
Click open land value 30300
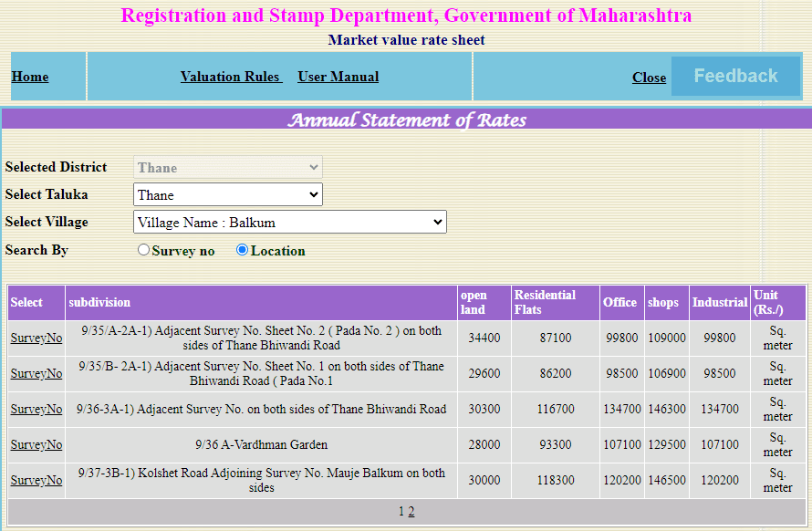click(x=484, y=410)
